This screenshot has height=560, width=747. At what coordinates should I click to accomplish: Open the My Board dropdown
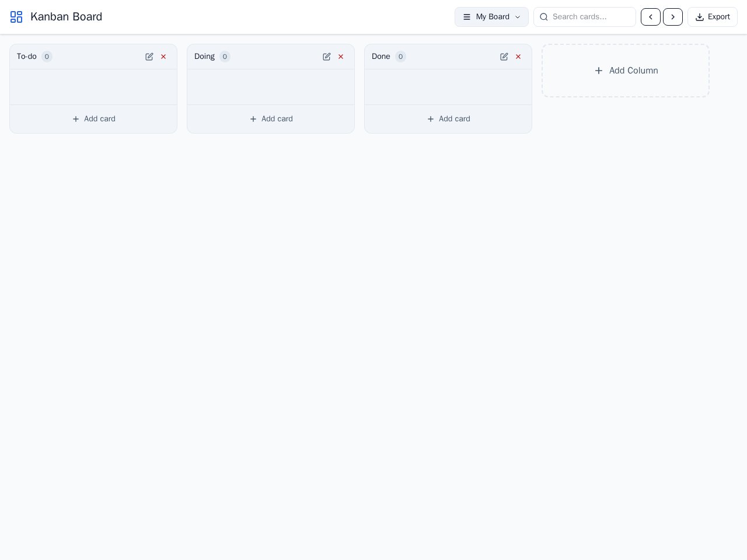[491, 17]
